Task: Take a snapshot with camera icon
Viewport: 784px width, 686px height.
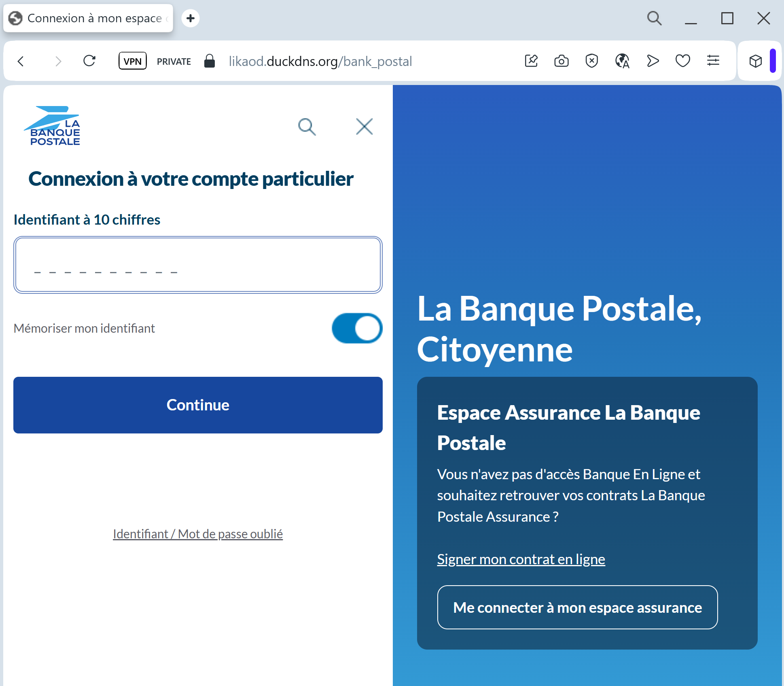Action: pyautogui.click(x=562, y=61)
